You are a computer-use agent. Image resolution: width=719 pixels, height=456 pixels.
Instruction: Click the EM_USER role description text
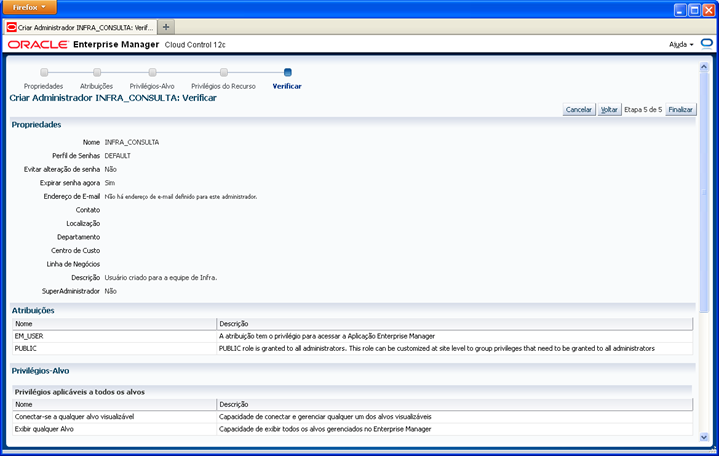tap(327, 336)
